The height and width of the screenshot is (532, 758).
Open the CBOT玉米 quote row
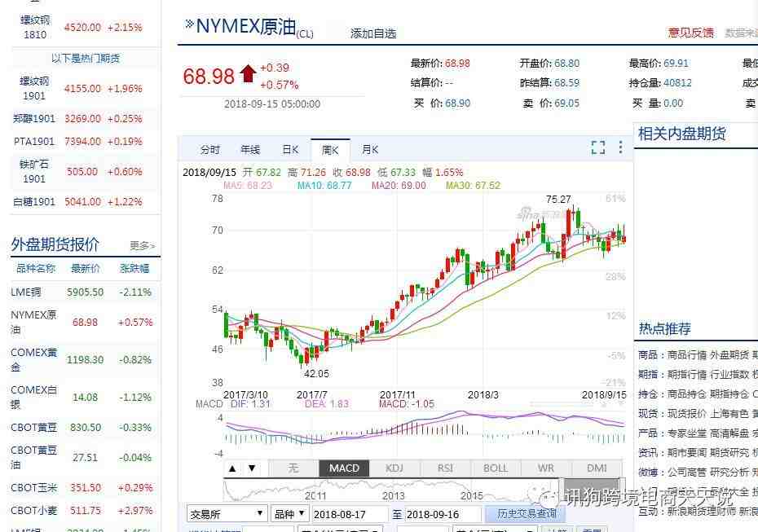(x=85, y=487)
